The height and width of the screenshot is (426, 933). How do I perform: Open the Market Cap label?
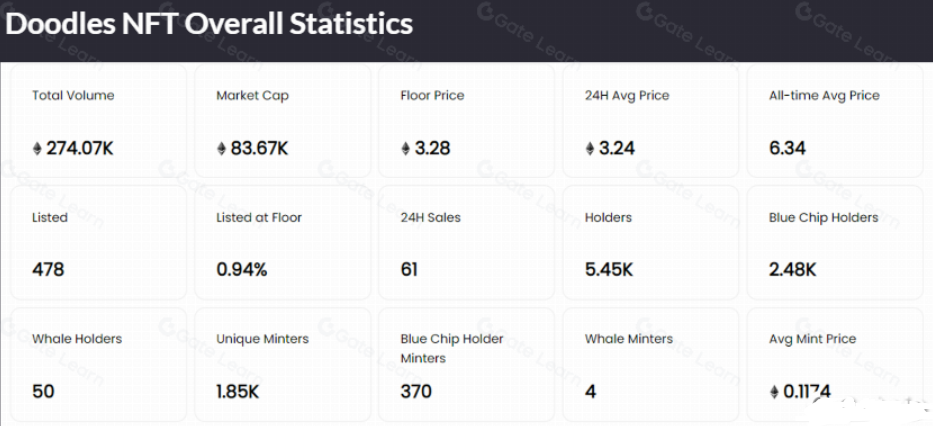(252, 95)
